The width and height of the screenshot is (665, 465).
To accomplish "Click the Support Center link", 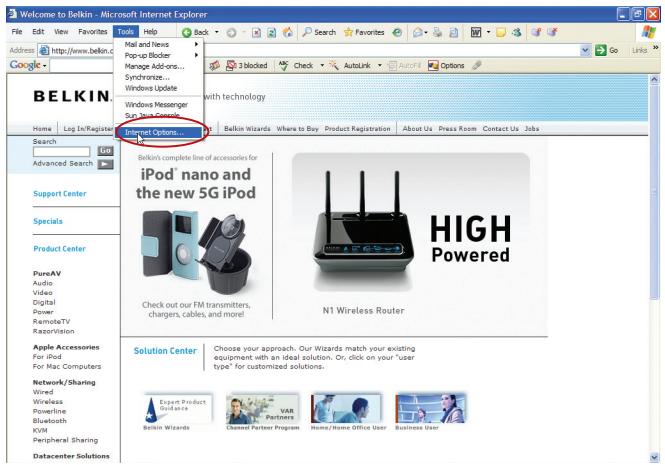I will [x=60, y=193].
